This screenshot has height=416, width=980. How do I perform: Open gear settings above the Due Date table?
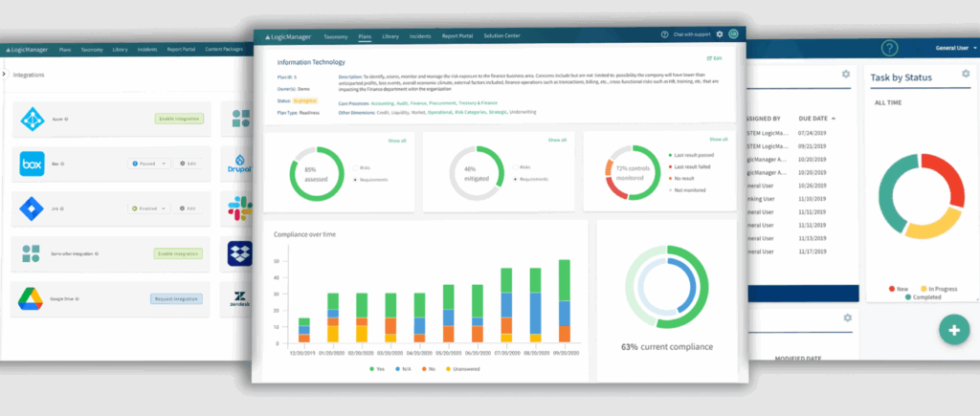846,75
